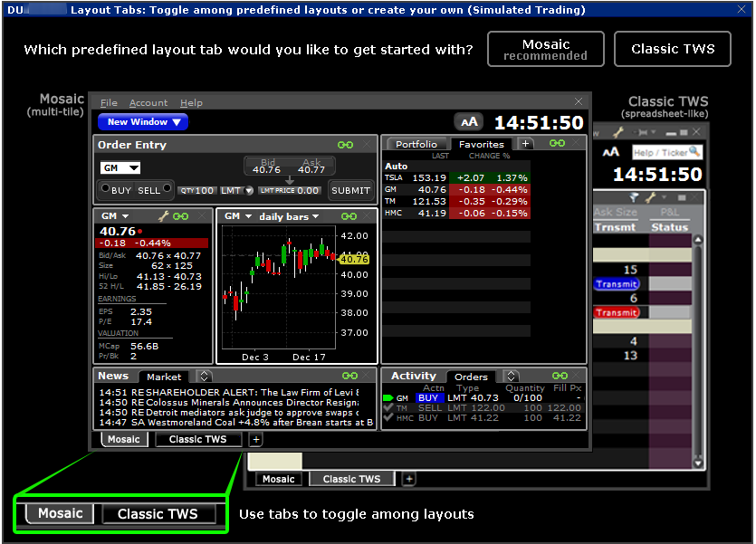Switch to the Orders tab in Activity

click(x=471, y=377)
